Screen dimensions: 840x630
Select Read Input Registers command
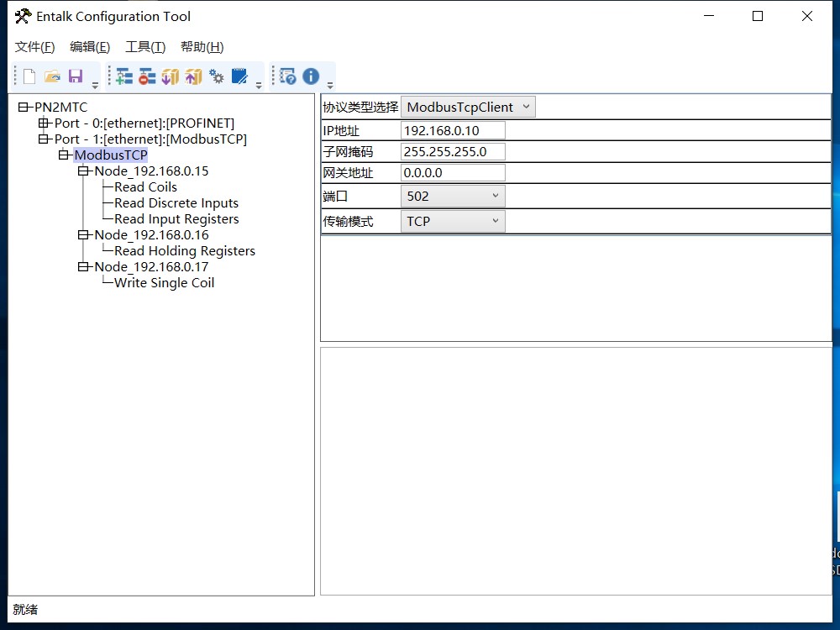pos(176,219)
